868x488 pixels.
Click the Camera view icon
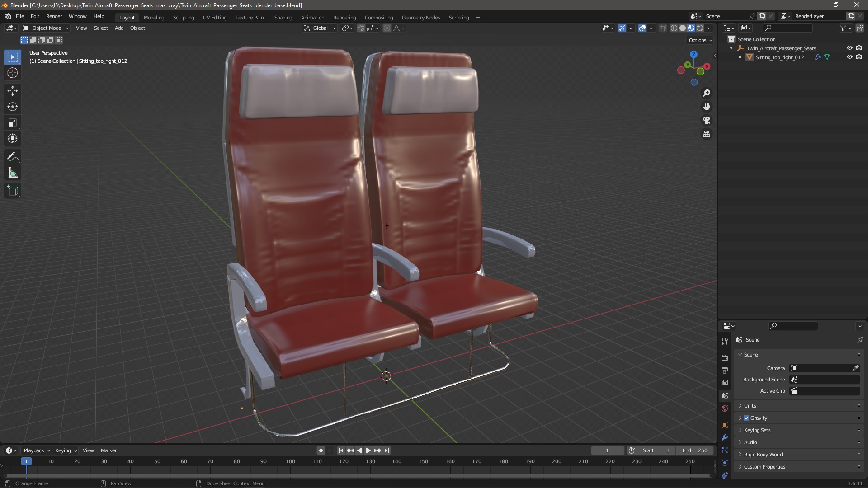(x=707, y=120)
